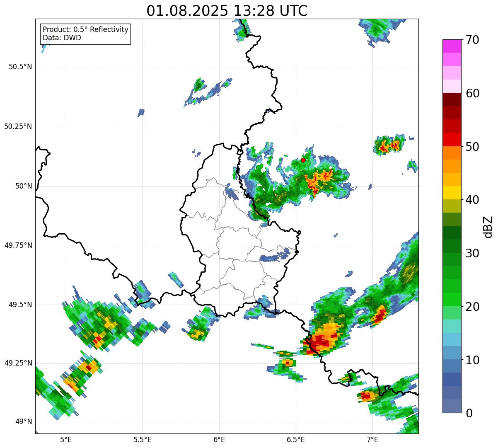Click the 49°N latitude tick label
Viewport: 498px width, 448px height.
24,422
